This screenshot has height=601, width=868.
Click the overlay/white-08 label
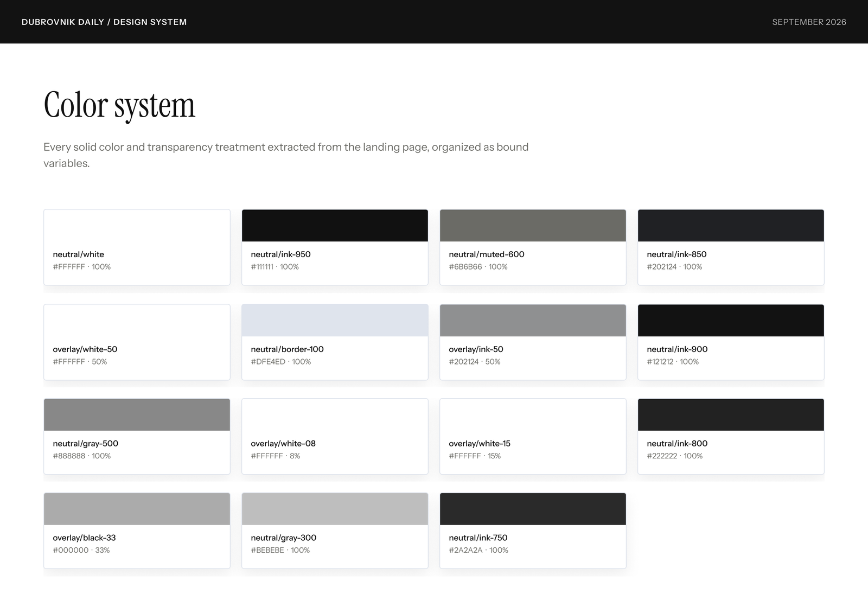pos(283,444)
